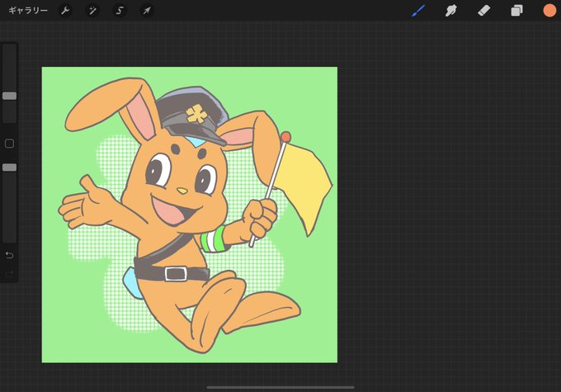The height and width of the screenshot is (392, 561).
Task: Select the Brush tool
Action: pyautogui.click(x=418, y=11)
